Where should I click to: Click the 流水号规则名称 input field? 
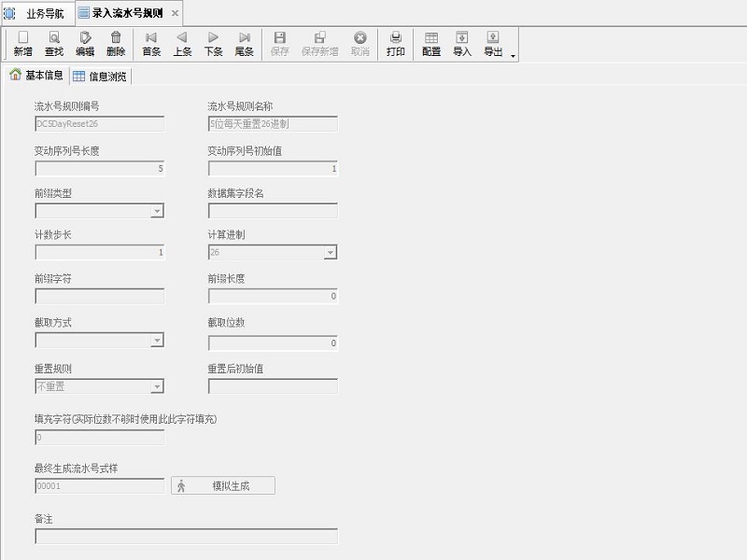coord(273,124)
